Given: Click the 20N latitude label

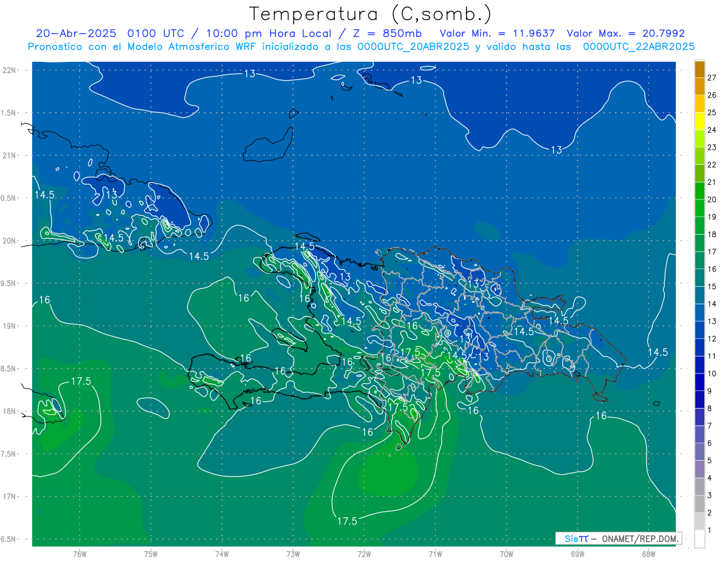Looking at the screenshot, I should pos(10,241).
